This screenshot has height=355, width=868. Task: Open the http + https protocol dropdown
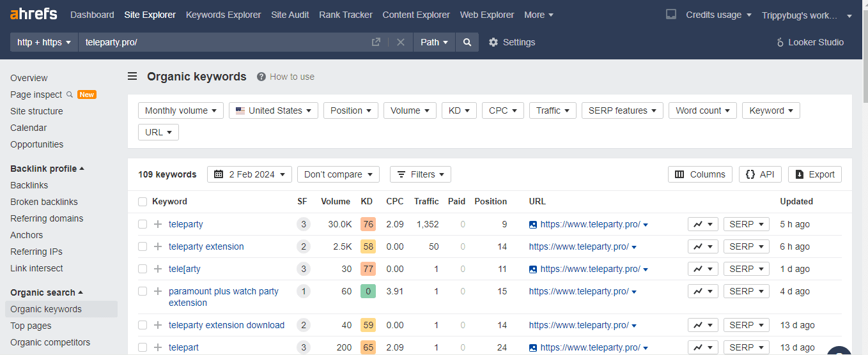[x=44, y=42]
